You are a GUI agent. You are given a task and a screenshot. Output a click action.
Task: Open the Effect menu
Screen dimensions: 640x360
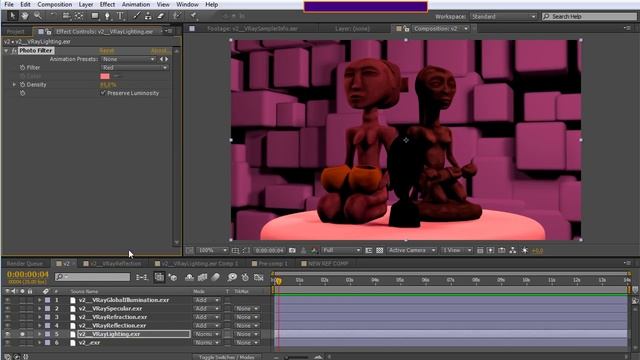pos(107,4)
